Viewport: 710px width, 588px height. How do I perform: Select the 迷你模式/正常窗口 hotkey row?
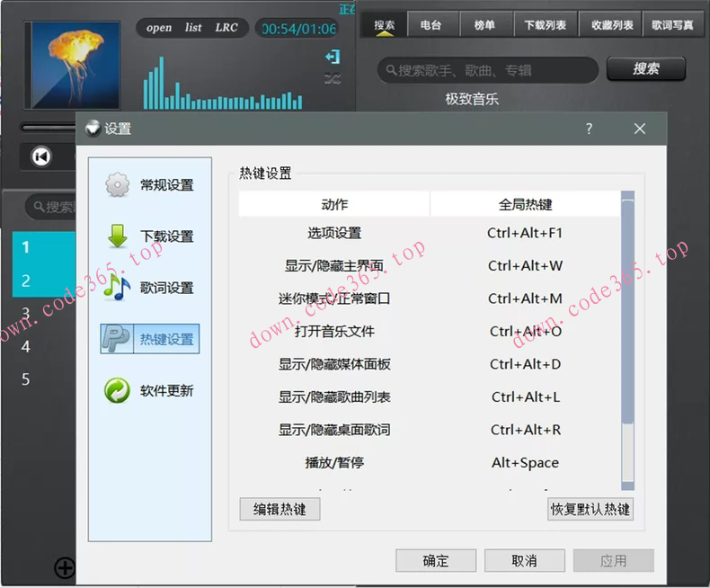430,298
